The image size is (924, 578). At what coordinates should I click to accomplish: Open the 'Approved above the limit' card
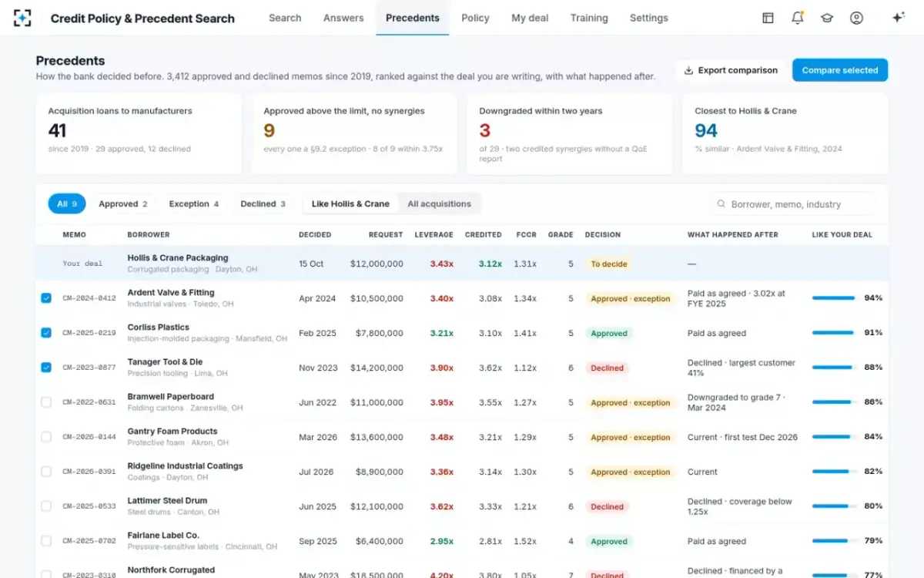click(x=354, y=134)
